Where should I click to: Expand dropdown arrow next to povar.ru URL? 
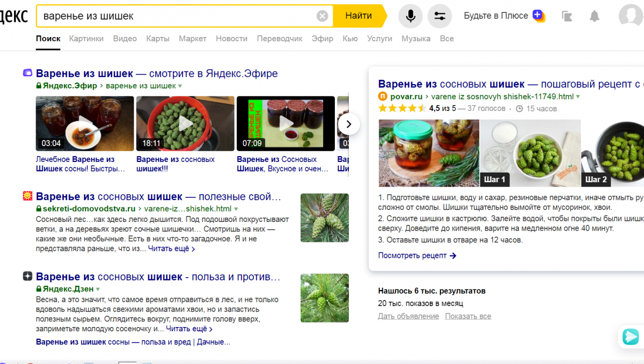click(x=578, y=97)
